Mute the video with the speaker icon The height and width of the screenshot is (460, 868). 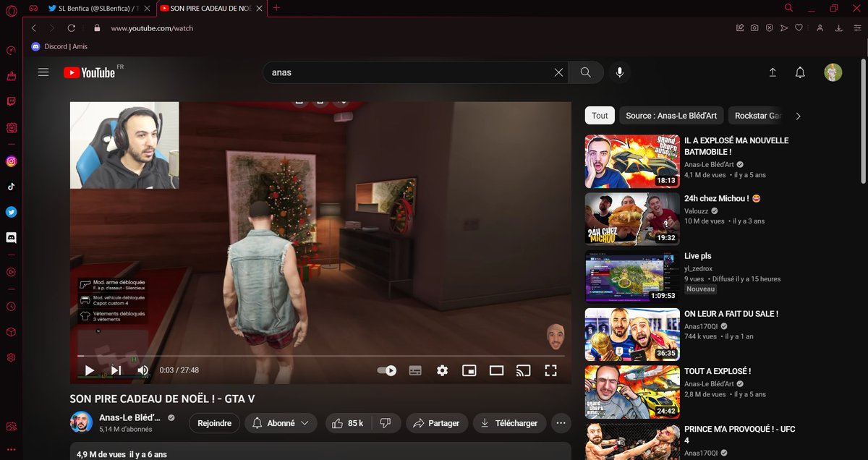point(142,370)
